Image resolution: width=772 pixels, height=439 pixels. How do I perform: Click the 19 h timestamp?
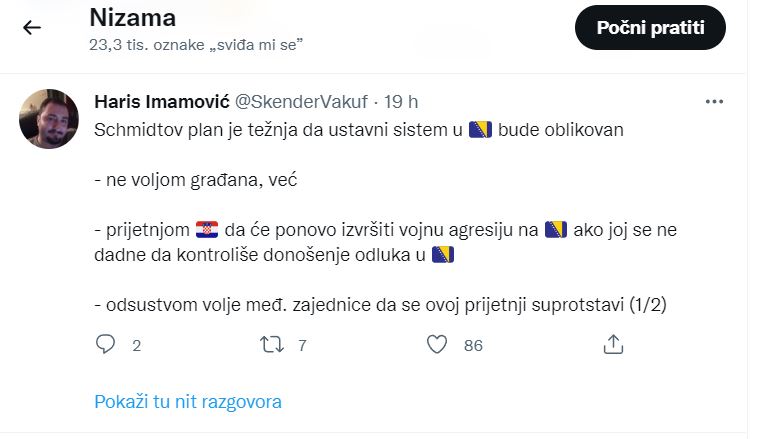click(400, 102)
